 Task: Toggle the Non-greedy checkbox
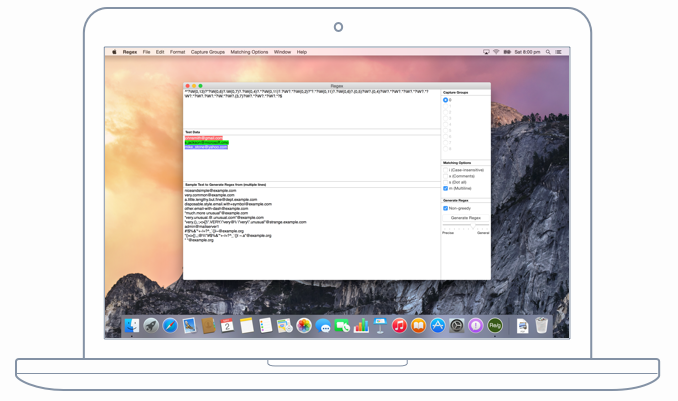coord(446,208)
